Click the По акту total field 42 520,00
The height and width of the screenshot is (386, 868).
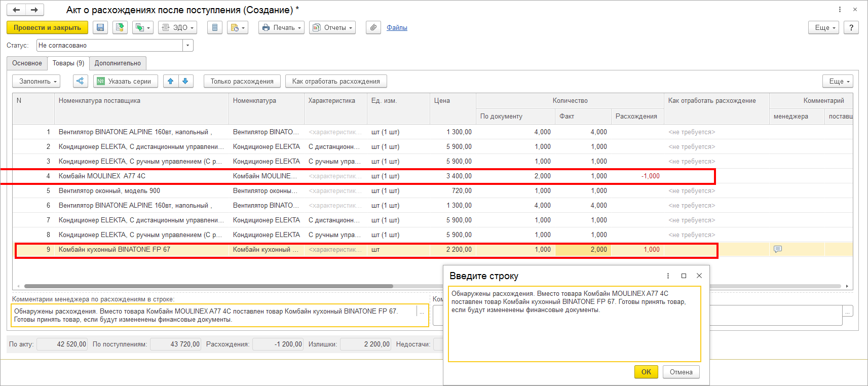[62, 344]
